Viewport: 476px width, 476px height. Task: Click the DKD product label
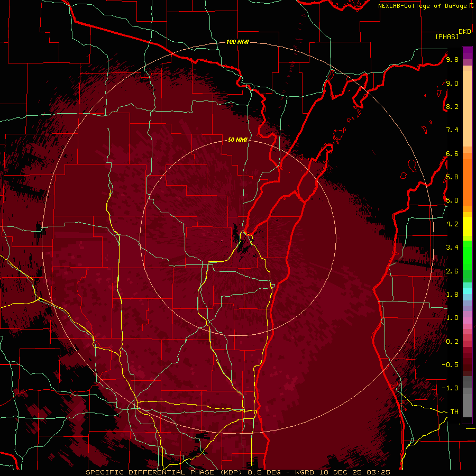pos(465,32)
